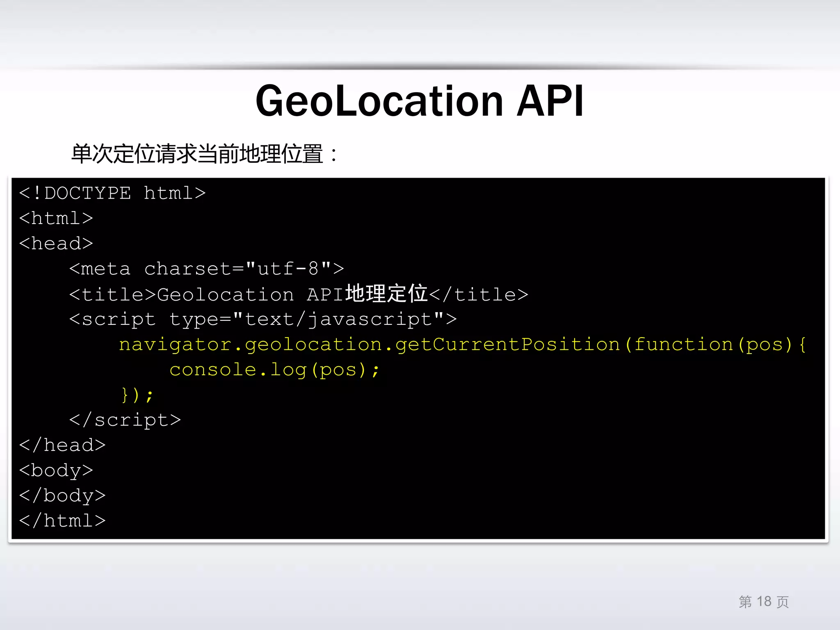Image resolution: width=840 pixels, height=630 pixels.
Task: Click the Chinese text inside the title tag
Action: pos(386,294)
